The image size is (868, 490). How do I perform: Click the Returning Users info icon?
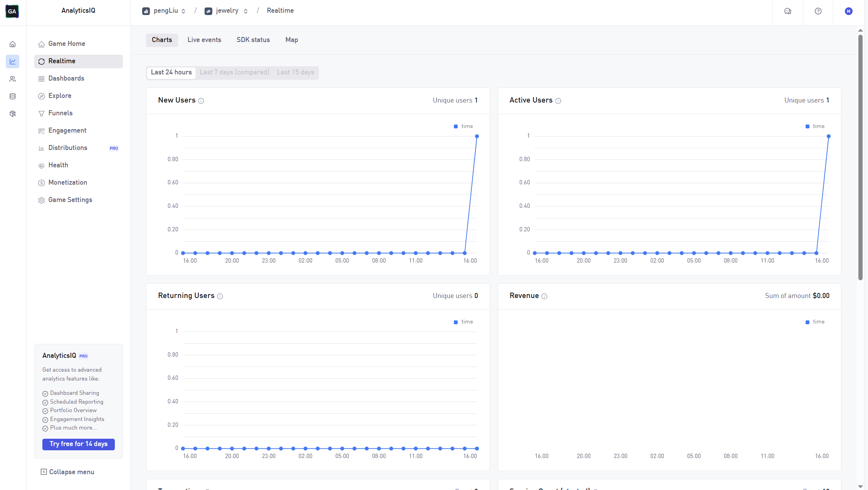click(x=220, y=296)
